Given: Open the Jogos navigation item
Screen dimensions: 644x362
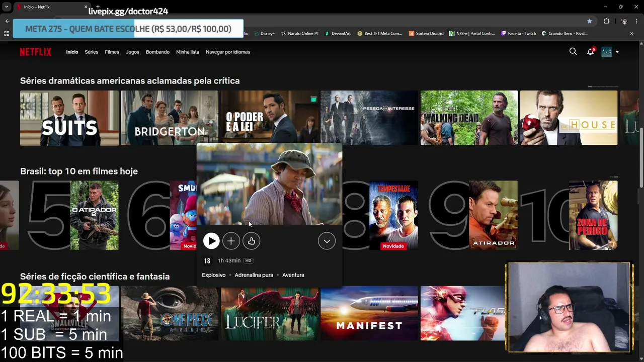Looking at the screenshot, I should [x=132, y=52].
